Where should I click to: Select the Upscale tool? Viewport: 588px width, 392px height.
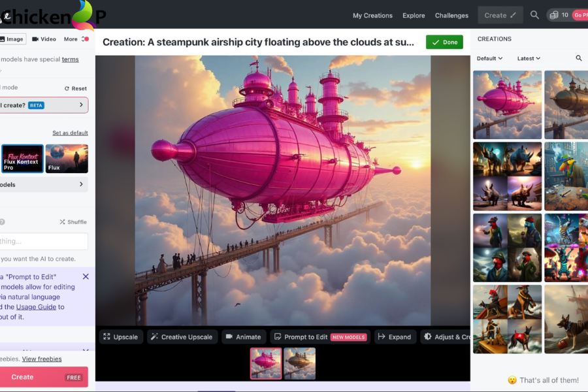pos(120,336)
